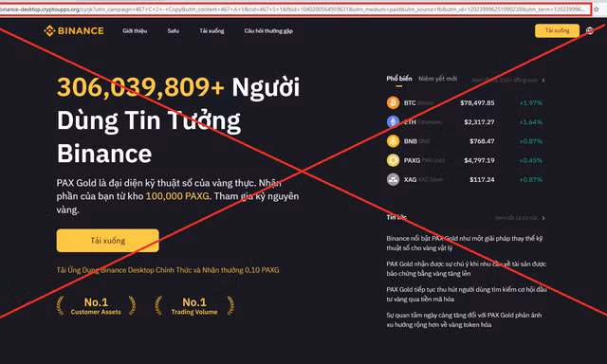
Task: Click the PAXG change +0.45%
Action: click(531, 160)
